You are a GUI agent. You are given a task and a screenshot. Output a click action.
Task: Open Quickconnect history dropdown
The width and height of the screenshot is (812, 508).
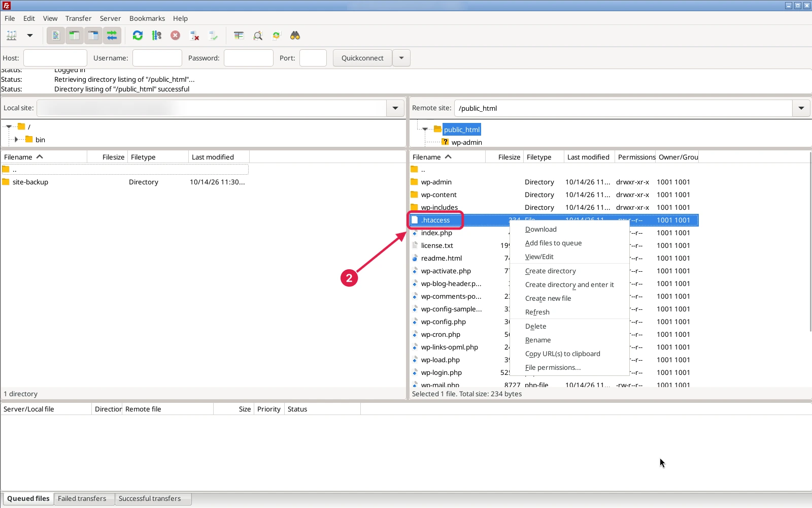pyautogui.click(x=401, y=58)
